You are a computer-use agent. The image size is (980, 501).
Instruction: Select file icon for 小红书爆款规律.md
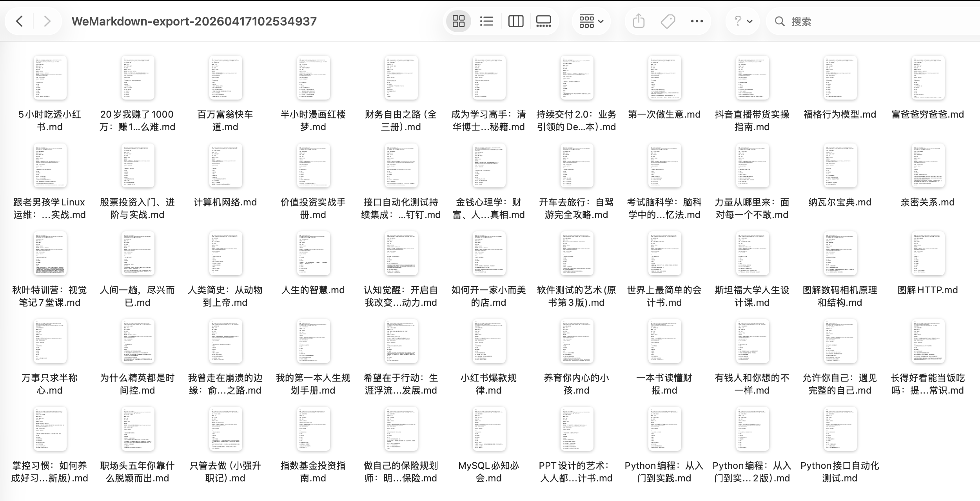tap(489, 341)
